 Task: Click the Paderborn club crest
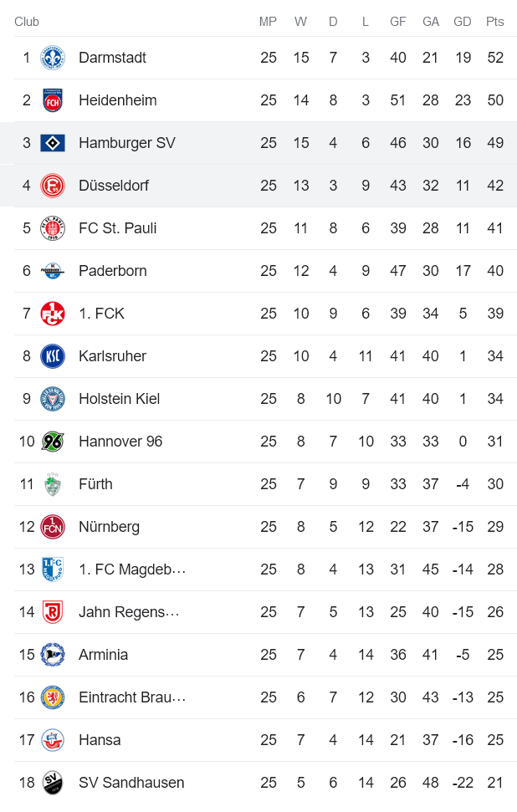point(53,271)
